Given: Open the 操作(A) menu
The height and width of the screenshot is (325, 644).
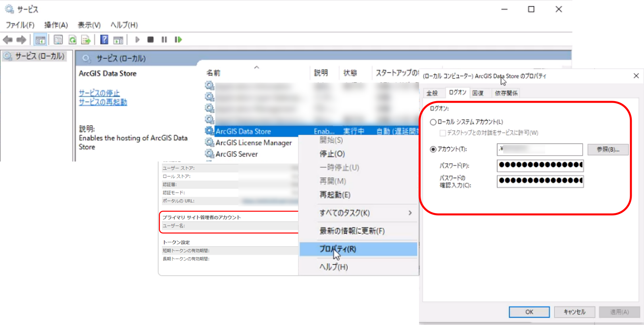Looking at the screenshot, I should point(56,25).
